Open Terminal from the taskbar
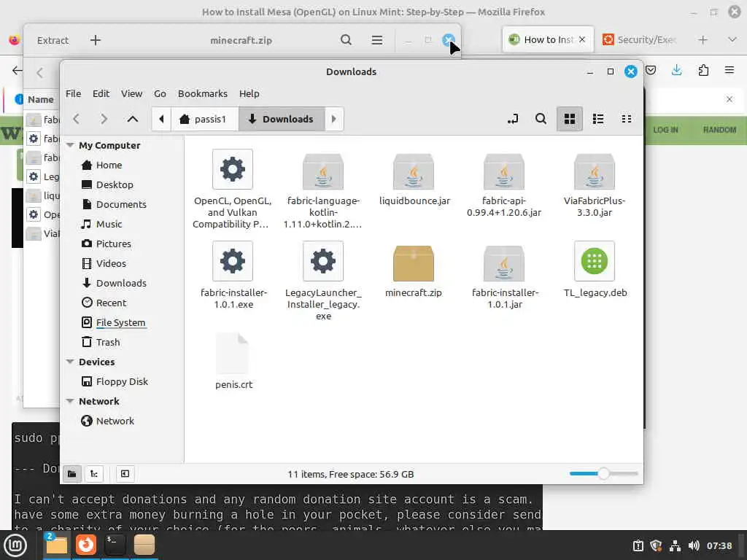Image resolution: width=747 pixels, height=560 pixels. point(115,545)
